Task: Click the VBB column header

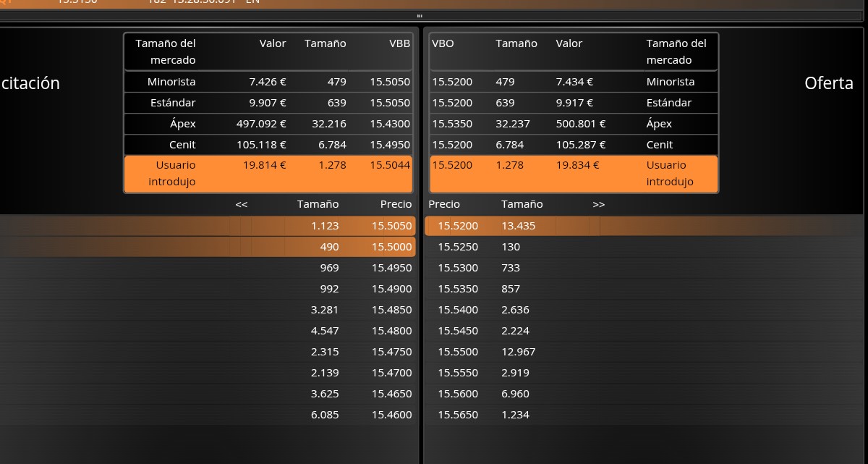Action: (399, 43)
